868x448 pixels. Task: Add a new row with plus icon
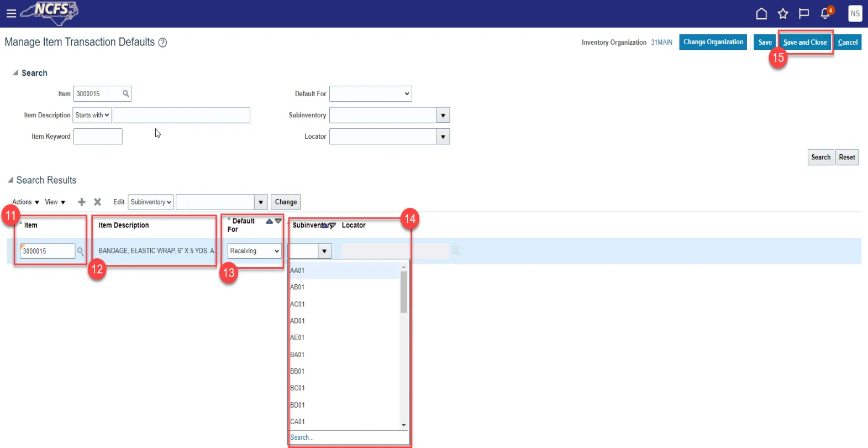pyautogui.click(x=82, y=202)
